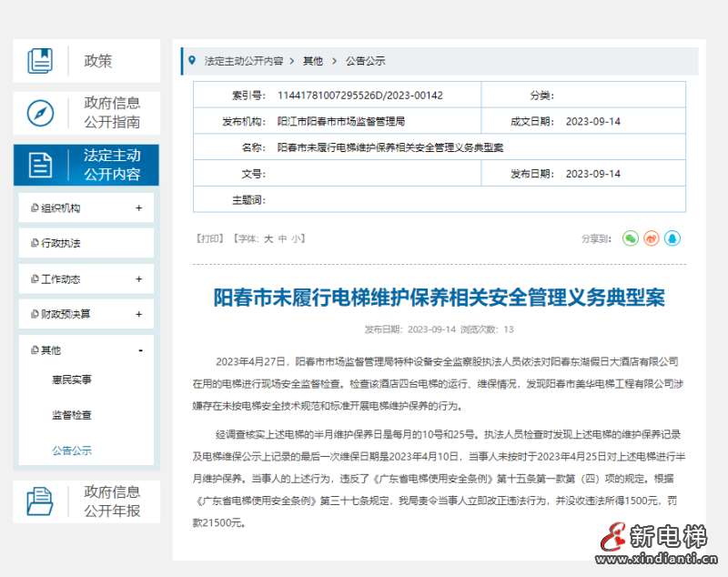
Task: Click the document icon beside 法定主动公开内容
Action: tap(40, 165)
